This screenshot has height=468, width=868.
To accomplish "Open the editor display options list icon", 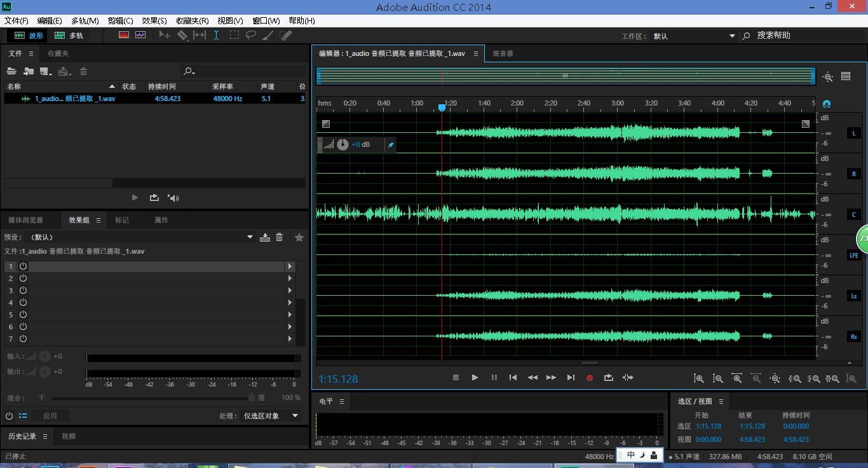I will point(846,76).
